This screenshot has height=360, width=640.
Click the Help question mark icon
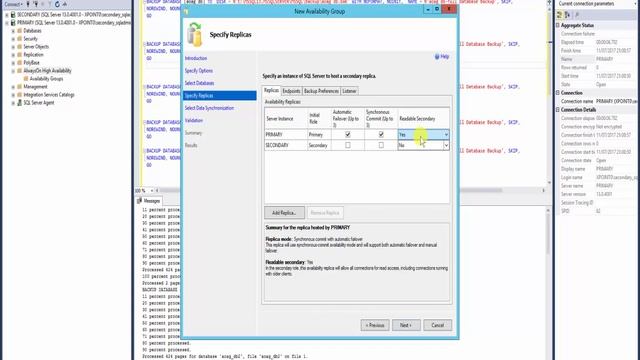pos(437,57)
